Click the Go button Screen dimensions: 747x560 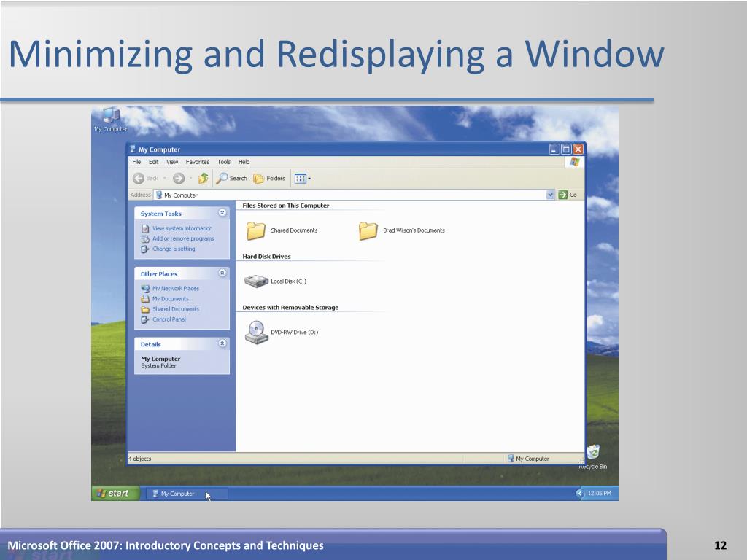tap(568, 195)
